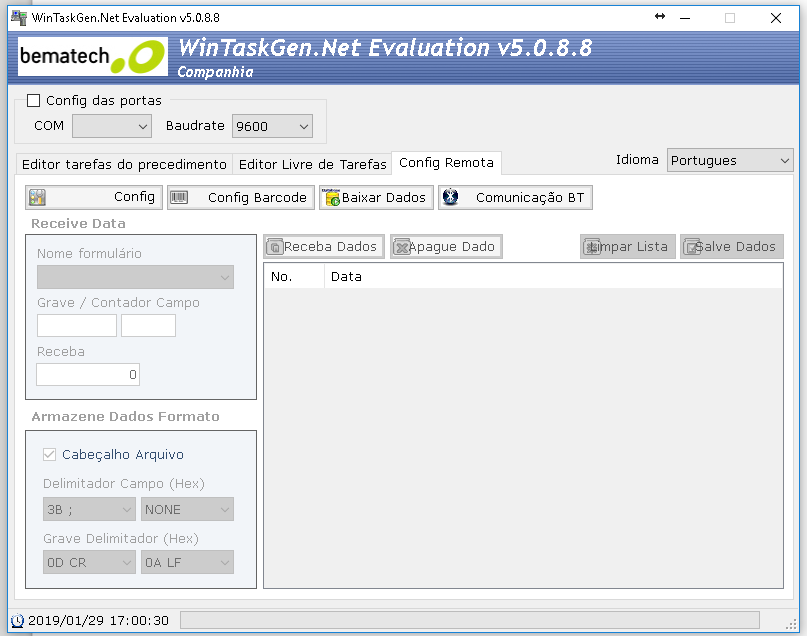Viewport: 807px width, 636px height.
Task: Open the Nome formulário dropdown
Action: (135, 277)
